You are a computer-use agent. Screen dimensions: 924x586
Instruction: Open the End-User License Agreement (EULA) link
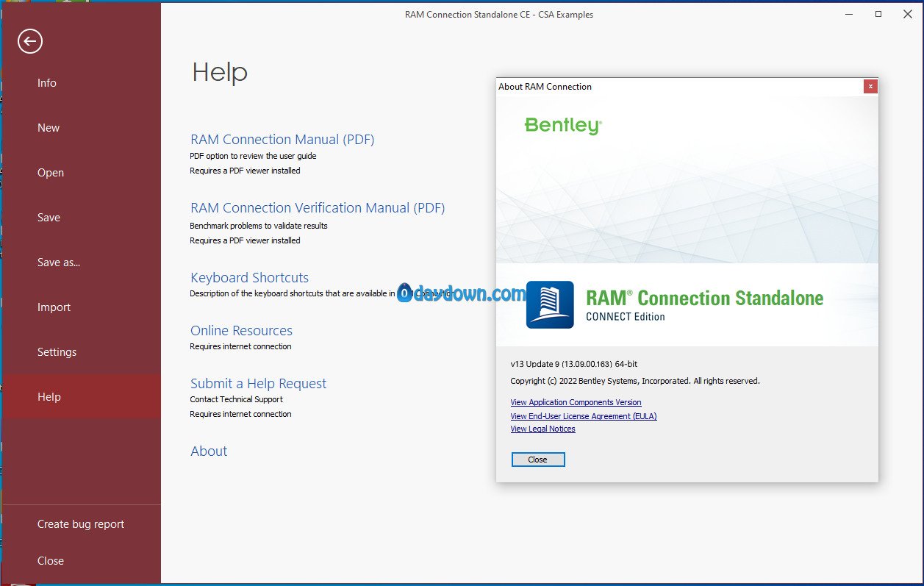tap(583, 416)
